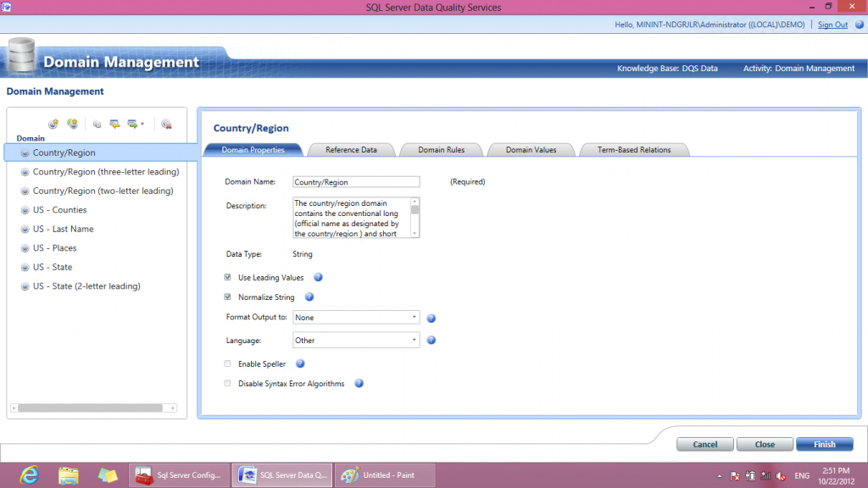Click the Create a composite domain icon
The width and height of the screenshot is (868, 488).
(x=73, y=124)
